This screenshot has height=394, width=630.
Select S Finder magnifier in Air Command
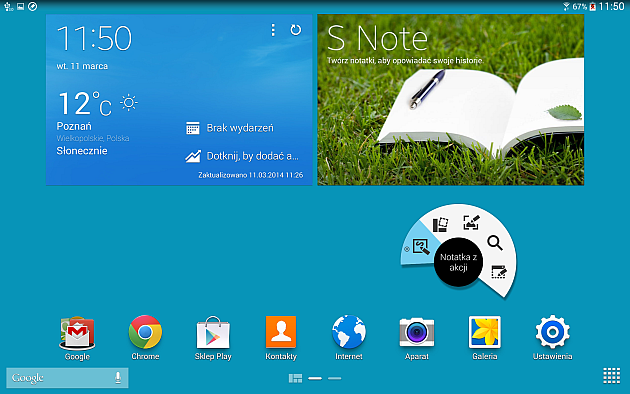(495, 243)
